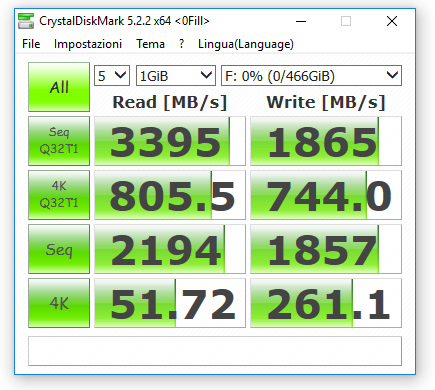Start the 4K Q32T1 benchmark
Image resolution: width=435 pixels, height=390 pixels.
[x=59, y=195]
